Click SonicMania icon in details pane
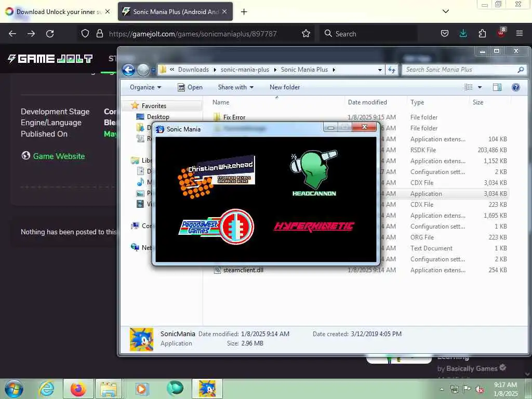The width and height of the screenshot is (532, 399). [141, 339]
